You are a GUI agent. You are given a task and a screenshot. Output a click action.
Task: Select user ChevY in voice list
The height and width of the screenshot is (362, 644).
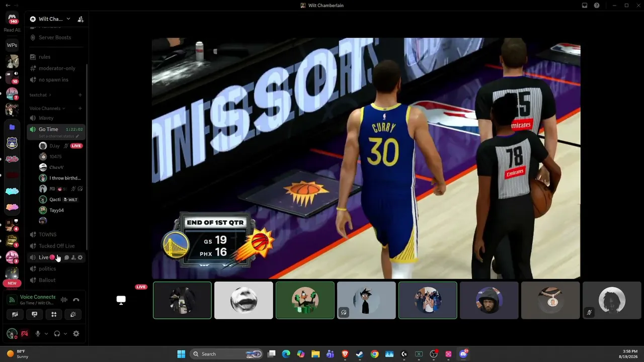click(60, 167)
